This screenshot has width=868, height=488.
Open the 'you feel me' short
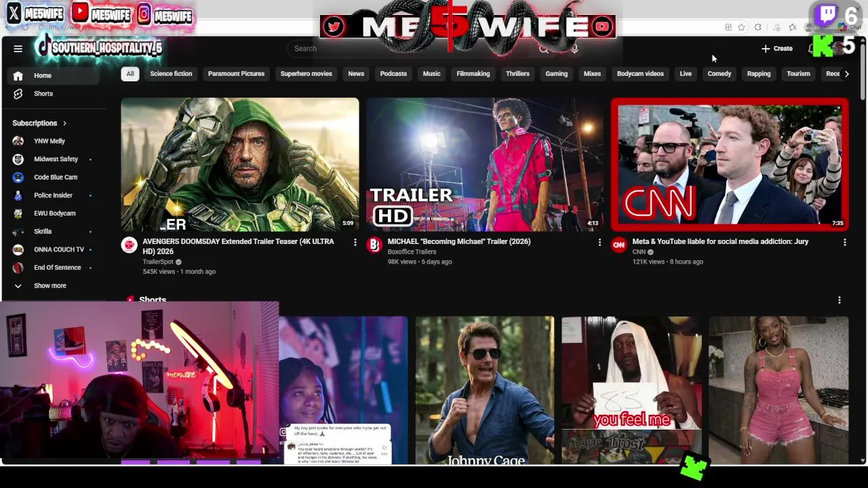[x=631, y=390]
